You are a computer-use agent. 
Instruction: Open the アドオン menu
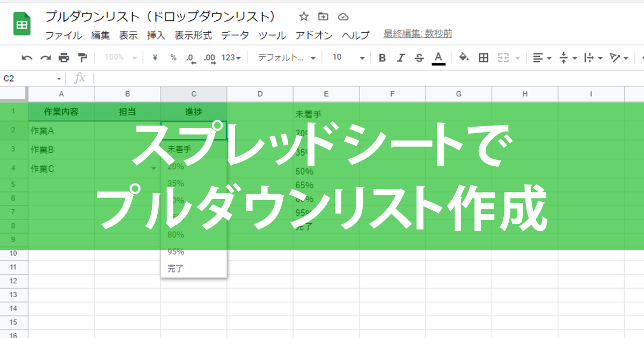[314, 35]
